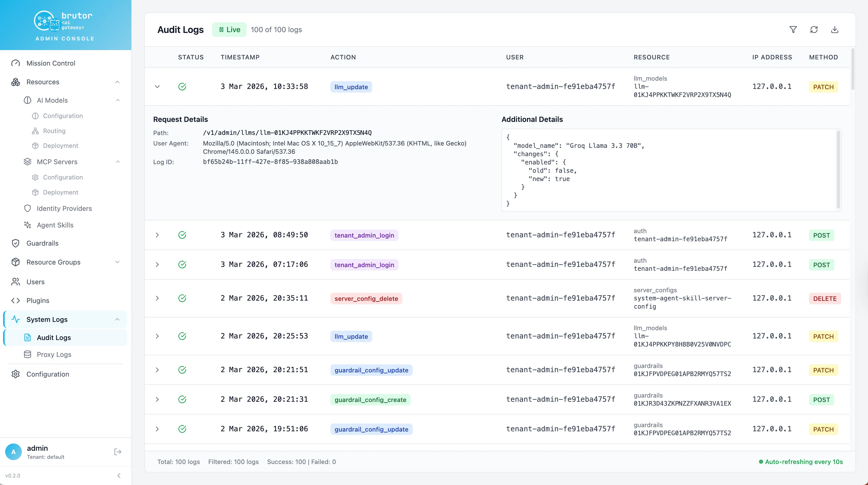Image resolution: width=868 pixels, height=485 pixels.
Task: Expand the 07:17:06 tenant_admin_login row
Action: [x=157, y=265]
